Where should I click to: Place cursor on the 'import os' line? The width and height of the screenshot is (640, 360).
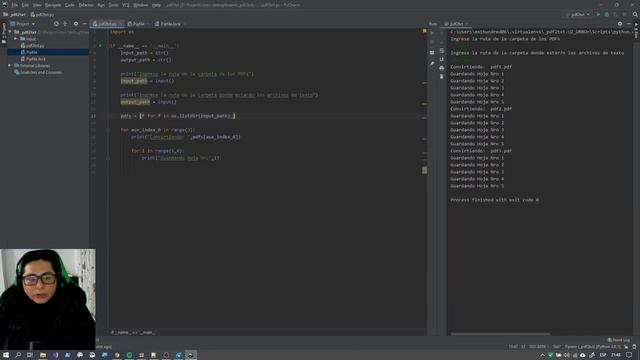pyautogui.click(x=122, y=32)
